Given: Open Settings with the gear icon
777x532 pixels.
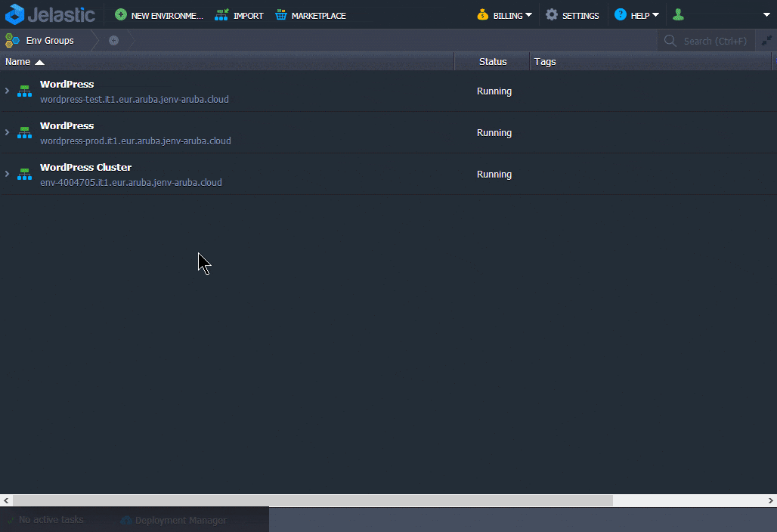Looking at the screenshot, I should click(x=572, y=15).
